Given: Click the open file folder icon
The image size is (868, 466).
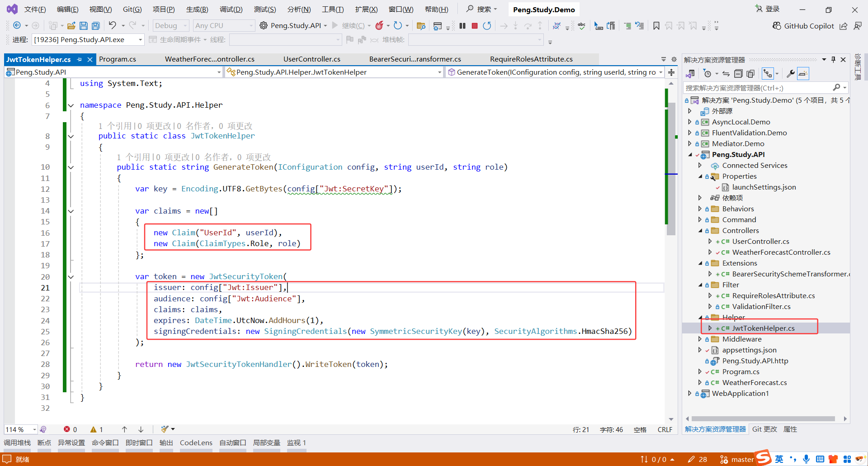Looking at the screenshot, I should click(71, 26).
